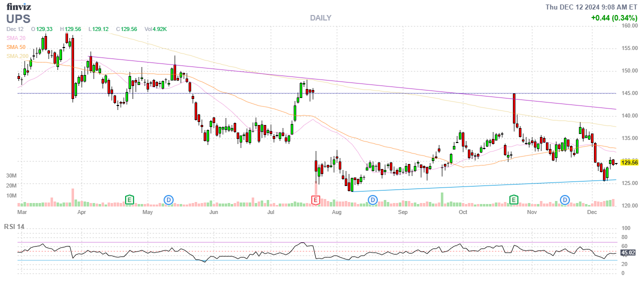The image size is (644, 281).
Task: Click the 20M volume axis label
Action: coord(11,186)
